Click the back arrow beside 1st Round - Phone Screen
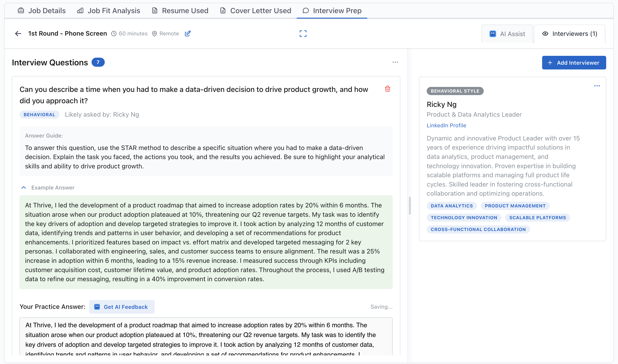618x364 pixels. [18, 33]
